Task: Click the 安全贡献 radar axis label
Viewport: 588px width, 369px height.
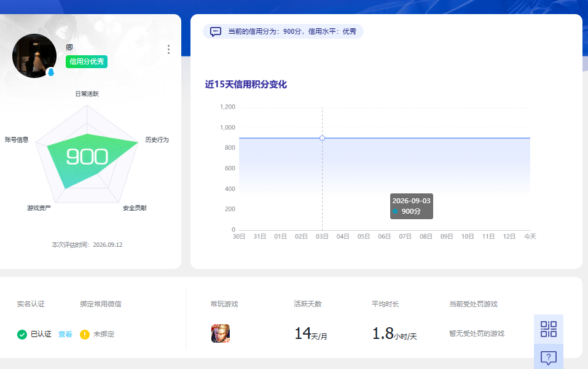Action: 135,208
